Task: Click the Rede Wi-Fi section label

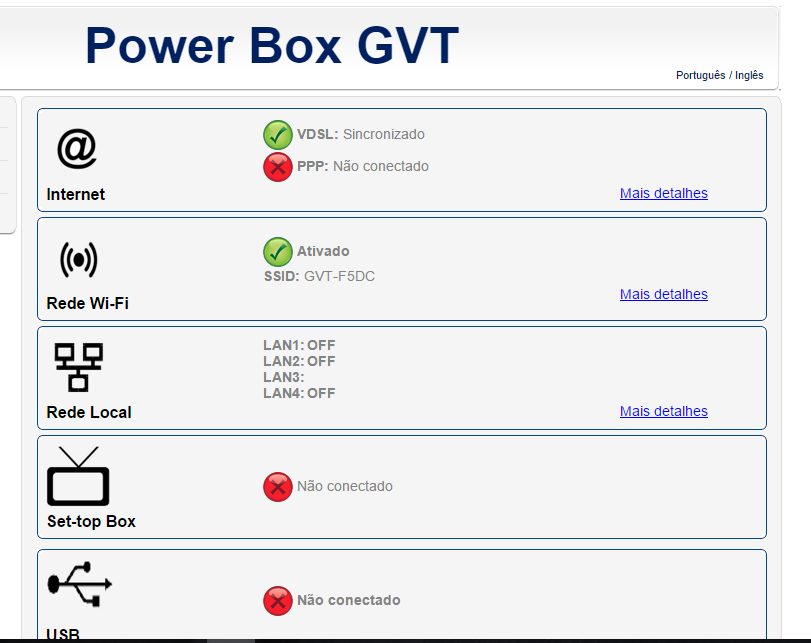Action: coord(87,303)
